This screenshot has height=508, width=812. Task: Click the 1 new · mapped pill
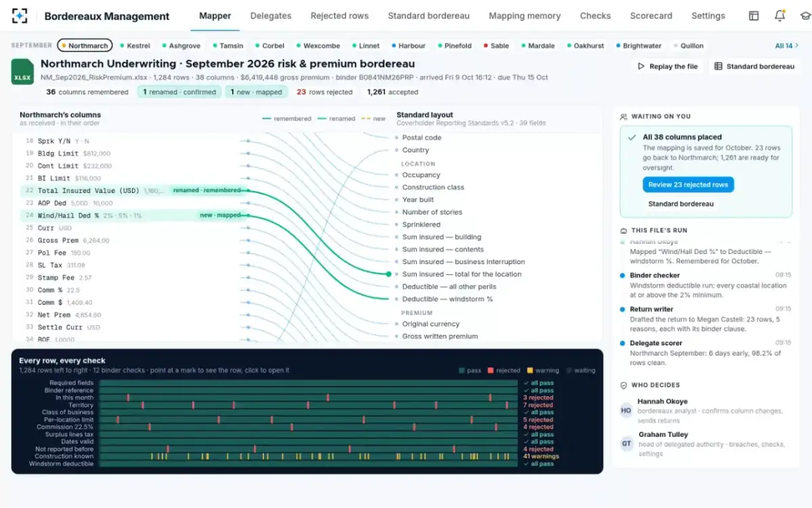[x=256, y=91]
